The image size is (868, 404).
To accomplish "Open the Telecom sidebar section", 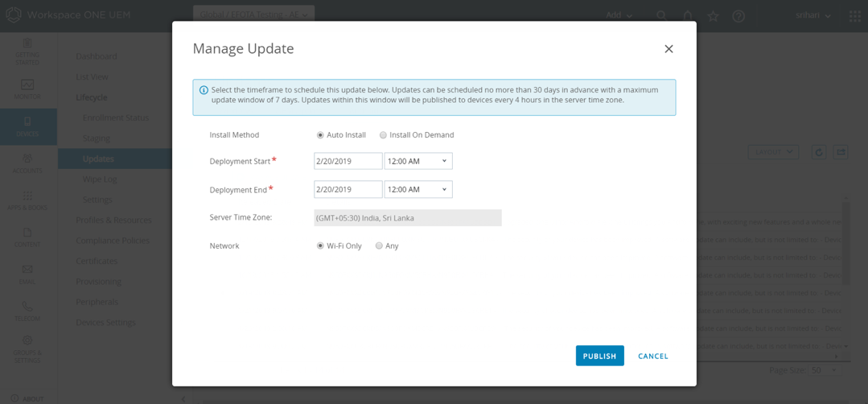I will click(27, 311).
